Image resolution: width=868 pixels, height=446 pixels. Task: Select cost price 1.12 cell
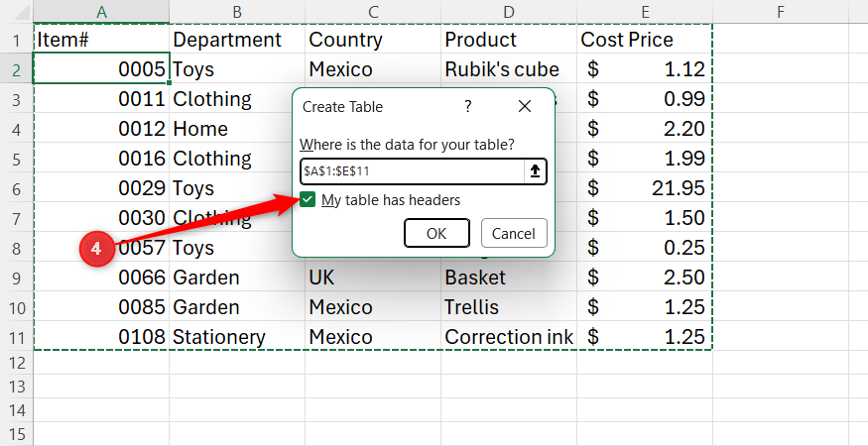(x=645, y=69)
